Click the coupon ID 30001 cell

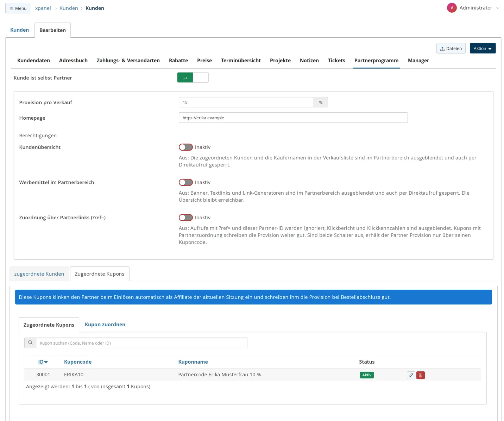(x=43, y=375)
